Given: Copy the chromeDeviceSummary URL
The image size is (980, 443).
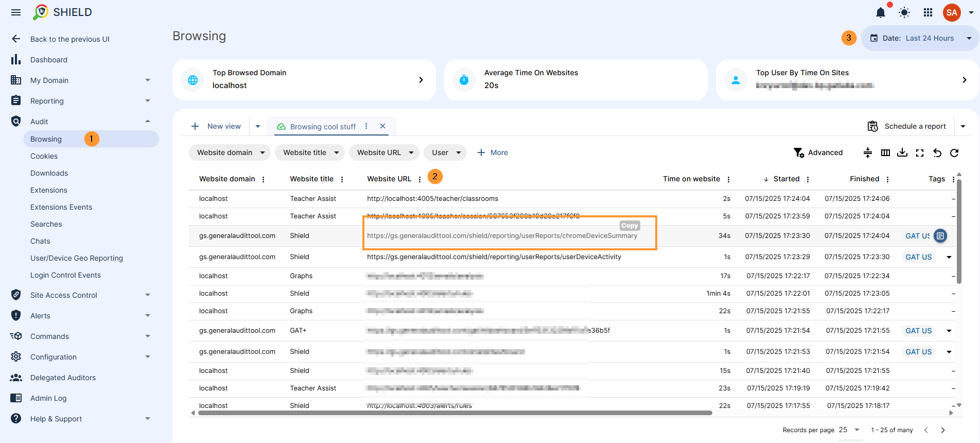Looking at the screenshot, I should [629, 226].
